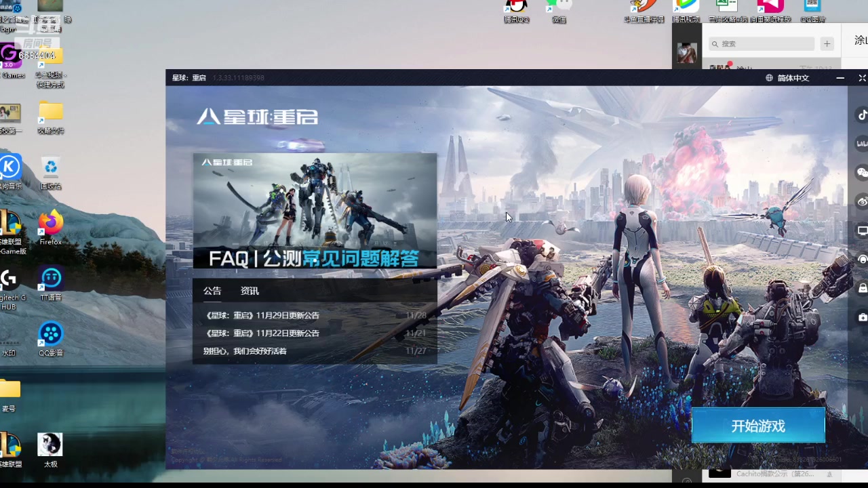Screen dimensions: 868x488
Task: Open the TT语音 desktop shortcut
Action: click(51, 284)
